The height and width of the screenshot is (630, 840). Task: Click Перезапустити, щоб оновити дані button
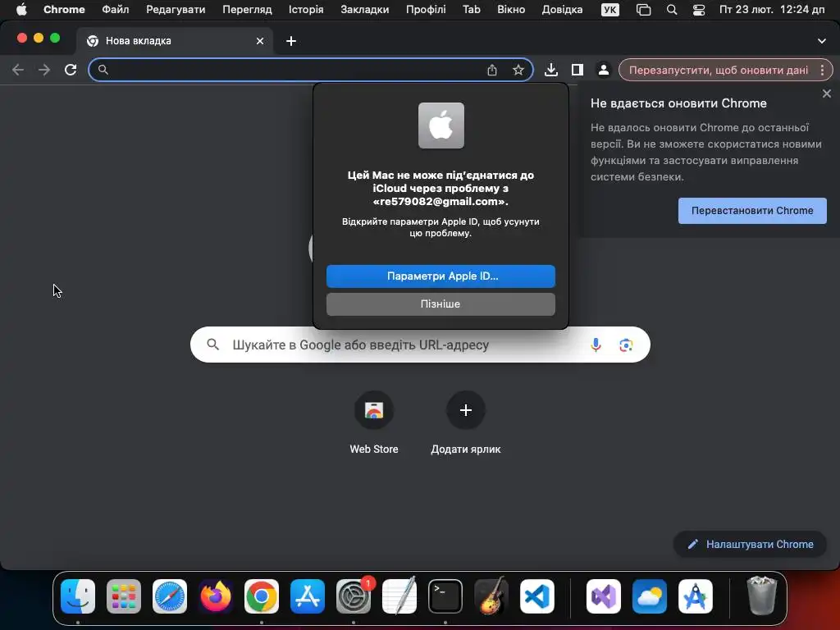click(718, 70)
